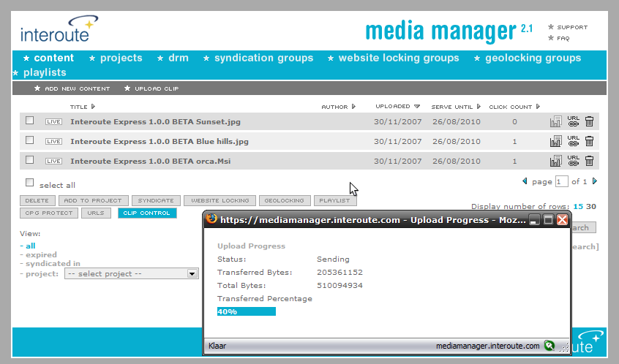Sort by Author column arrow

click(x=353, y=107)
